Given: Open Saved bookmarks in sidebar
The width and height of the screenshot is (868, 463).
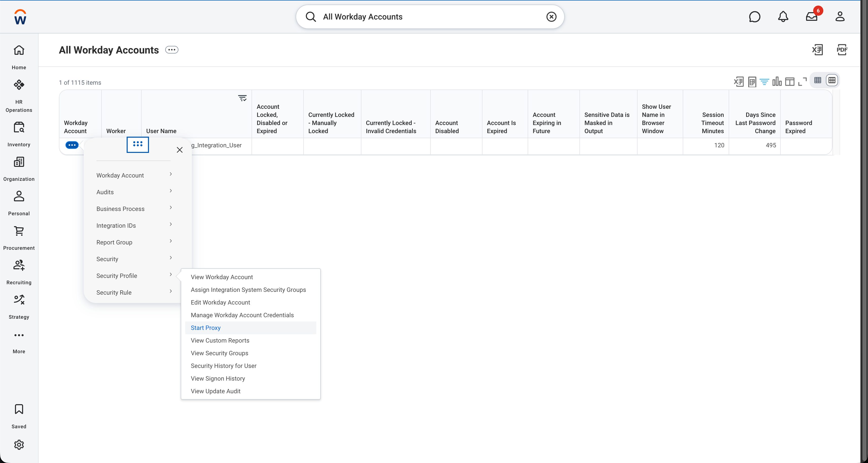Looking at the screenshot, I should click(x=19, y=417).
